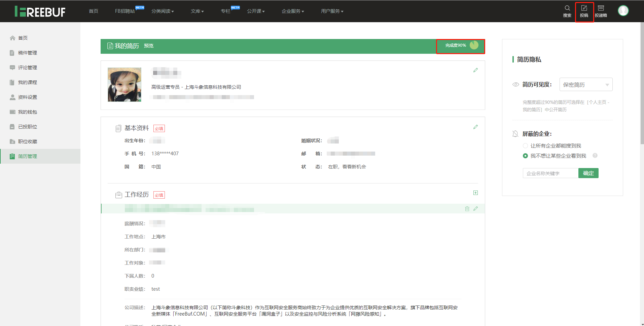Click the 上海市 work location value
Image resolution: width=644 pixels, height=326 pixels.
point(158,237)
